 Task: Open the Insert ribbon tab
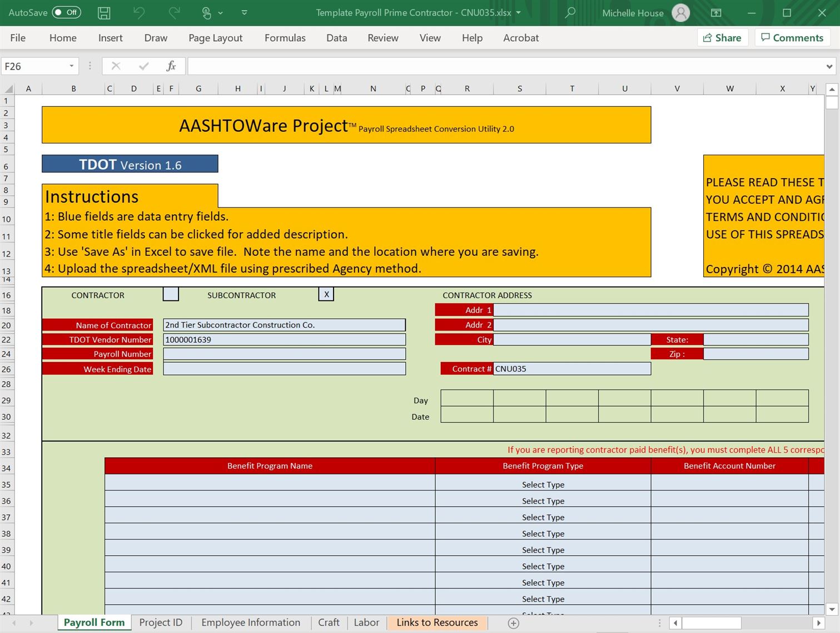[x=111, y=38]
